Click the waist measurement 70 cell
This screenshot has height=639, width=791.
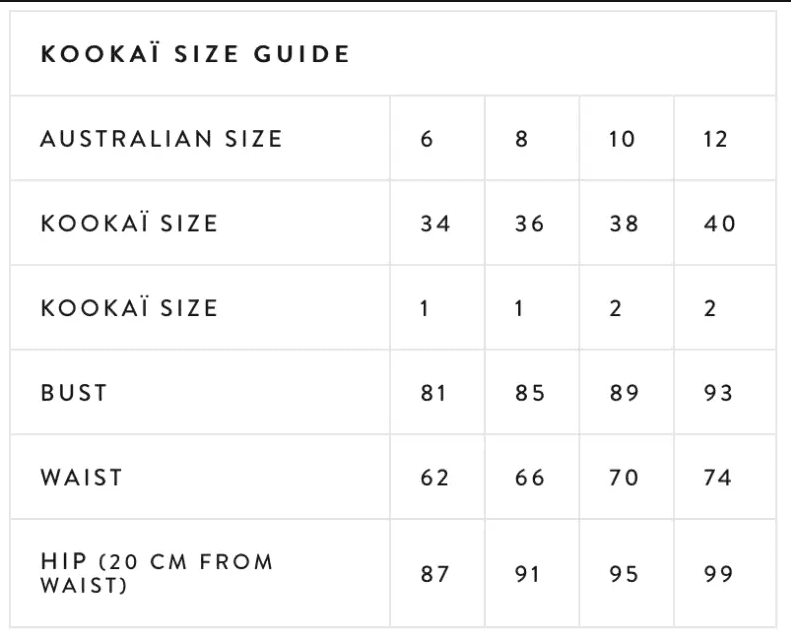pos(624,477)
